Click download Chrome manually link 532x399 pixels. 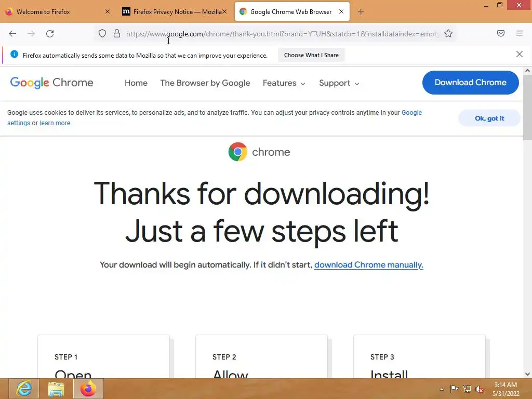tap(369, 264)
